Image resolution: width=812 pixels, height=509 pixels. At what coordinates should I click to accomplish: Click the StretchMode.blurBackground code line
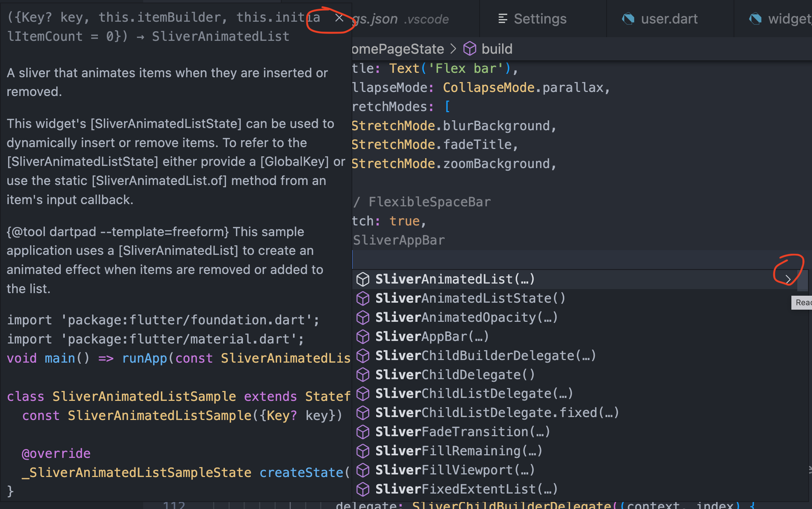tap(454, 126)
